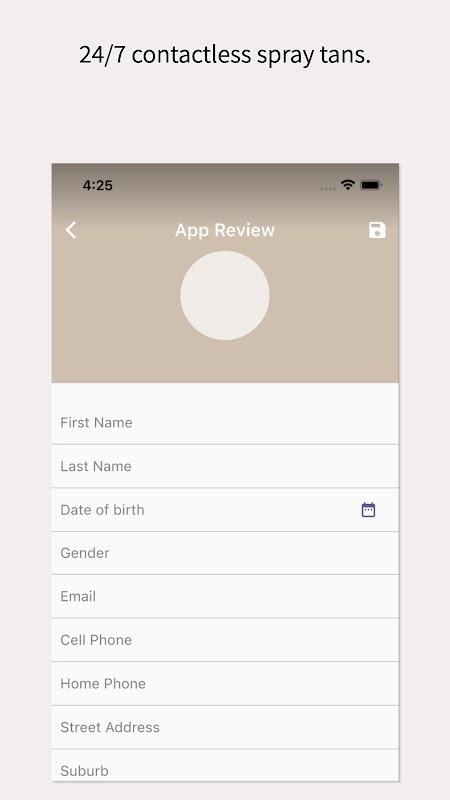Focus the Date of birth field
450x800 pixels.
click(225, 510)
